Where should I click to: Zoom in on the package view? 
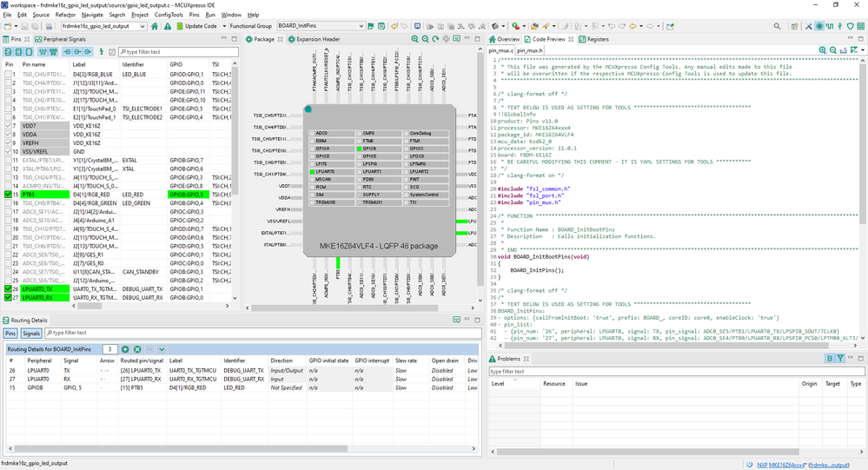coord(414,39)
